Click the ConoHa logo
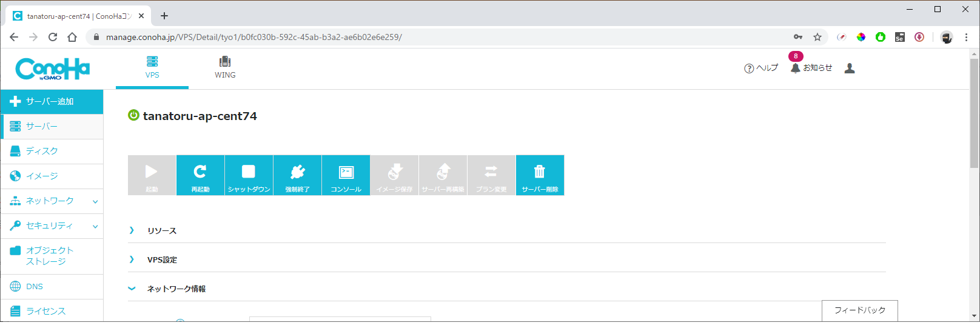This screenshot has height=331, width=980. (x=53, y=69)
